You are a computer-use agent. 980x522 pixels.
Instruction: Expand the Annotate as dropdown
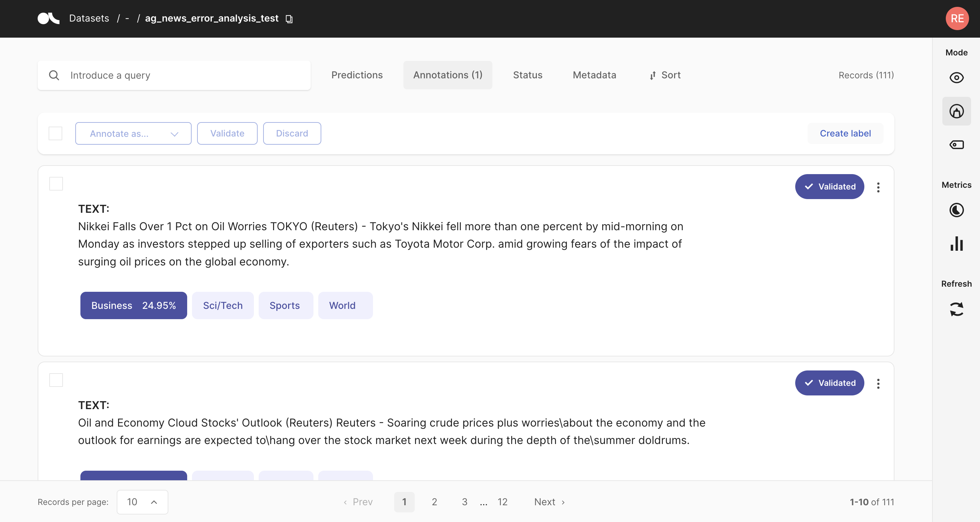(x=133, y=133)
